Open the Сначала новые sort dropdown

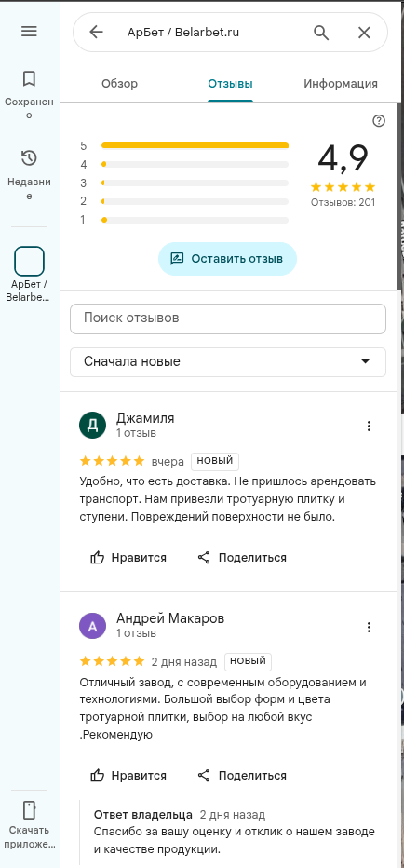click(227, 362)
